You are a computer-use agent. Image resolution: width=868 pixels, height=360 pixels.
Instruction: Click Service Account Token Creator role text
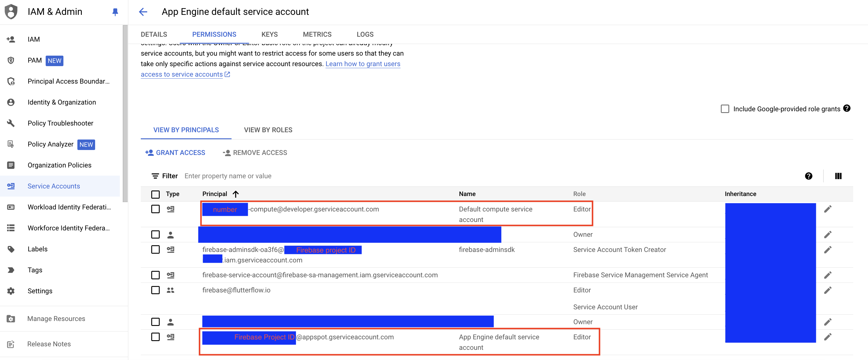click(619, 250)
